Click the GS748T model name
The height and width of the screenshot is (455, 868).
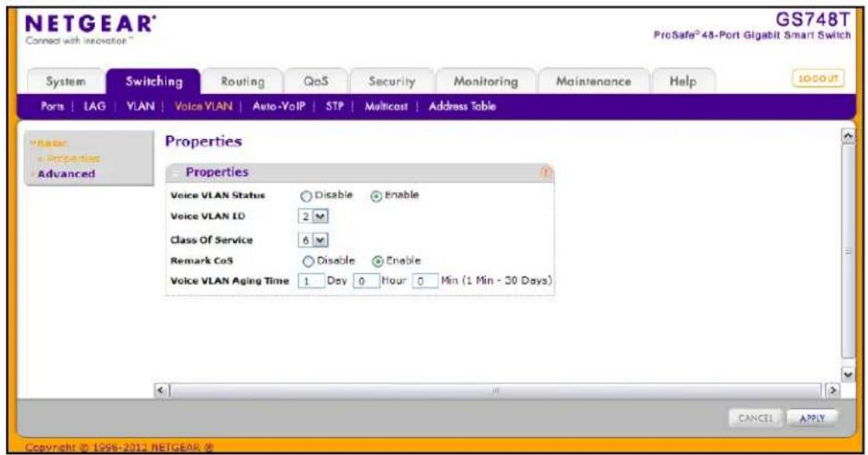(812, 19)
